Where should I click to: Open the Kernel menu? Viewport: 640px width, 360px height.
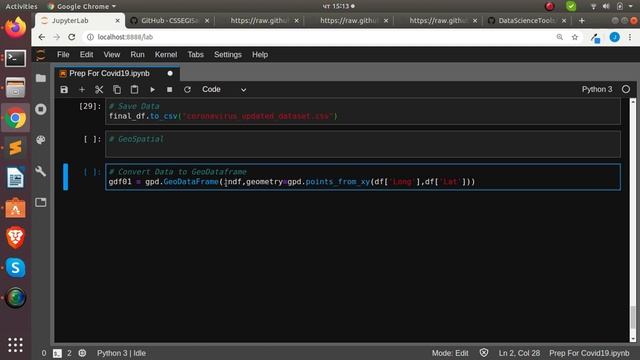point(166,55)
